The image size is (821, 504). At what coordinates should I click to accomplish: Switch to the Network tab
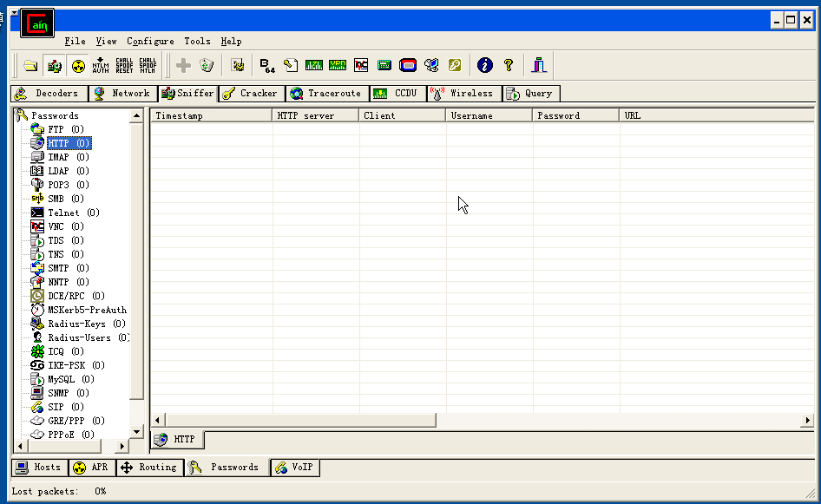pyautogui.click(x=123, y=93)
